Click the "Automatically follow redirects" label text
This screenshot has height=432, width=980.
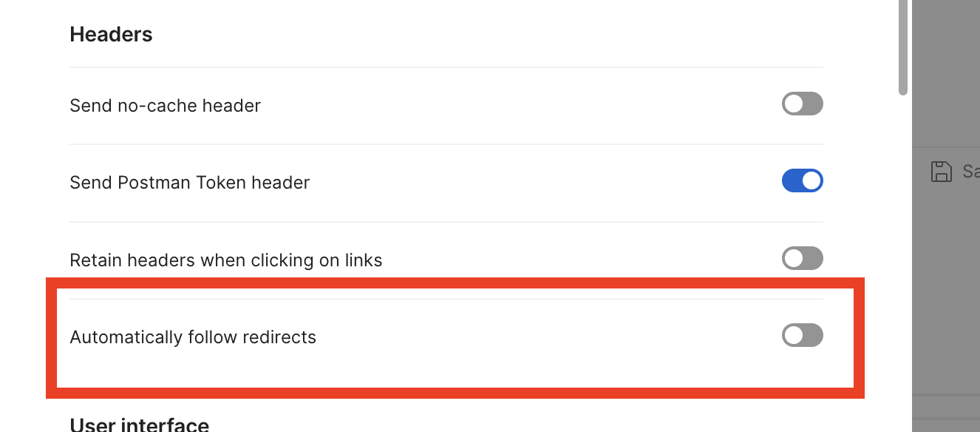(x=192, y=337)
